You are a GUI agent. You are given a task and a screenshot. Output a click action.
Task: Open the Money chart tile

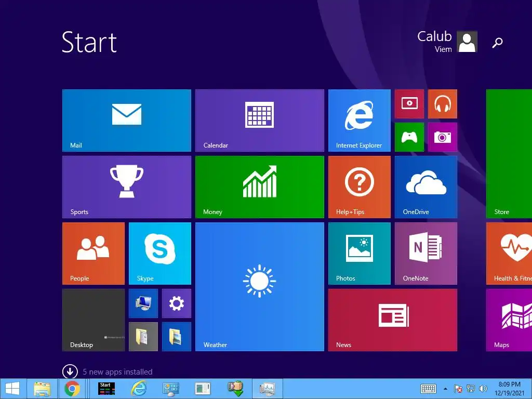(260, 187)
